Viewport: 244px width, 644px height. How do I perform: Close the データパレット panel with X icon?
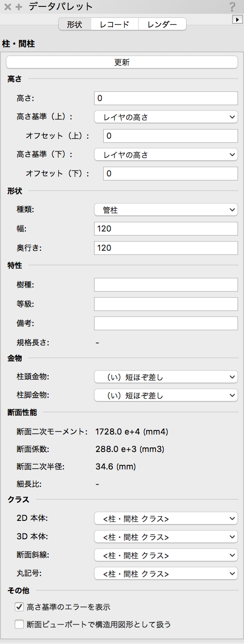pyautogui.click(x=8, y=7)
